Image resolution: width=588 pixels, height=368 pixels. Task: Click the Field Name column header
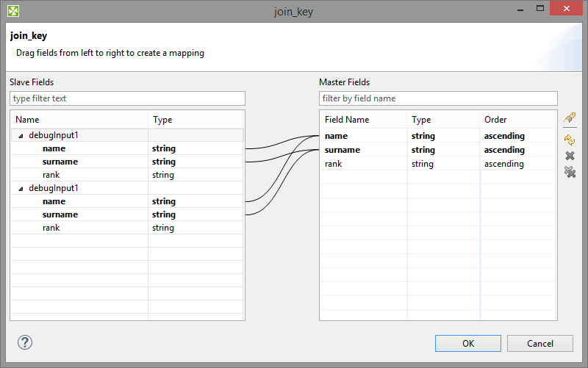tap(362, 120)
